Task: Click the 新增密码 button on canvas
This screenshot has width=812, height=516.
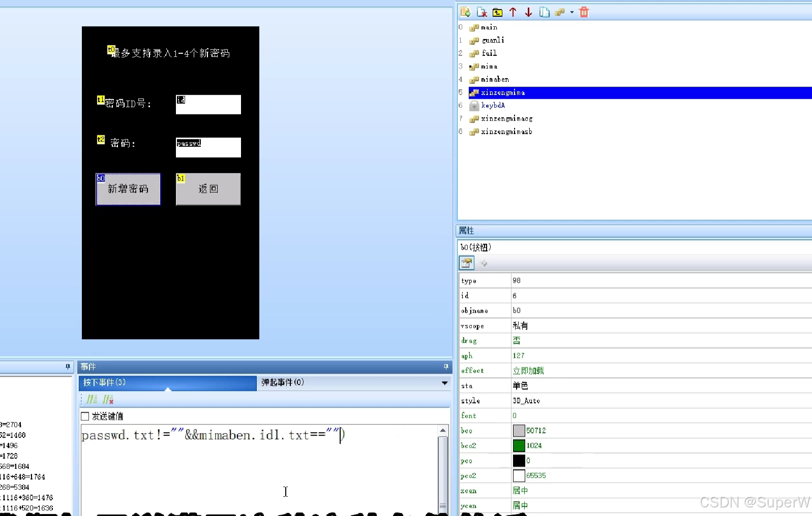Action: pos(128,189)
